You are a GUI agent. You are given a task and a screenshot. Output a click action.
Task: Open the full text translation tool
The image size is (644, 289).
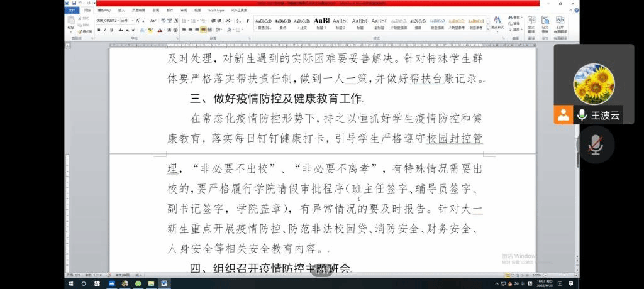coord(531,25)
